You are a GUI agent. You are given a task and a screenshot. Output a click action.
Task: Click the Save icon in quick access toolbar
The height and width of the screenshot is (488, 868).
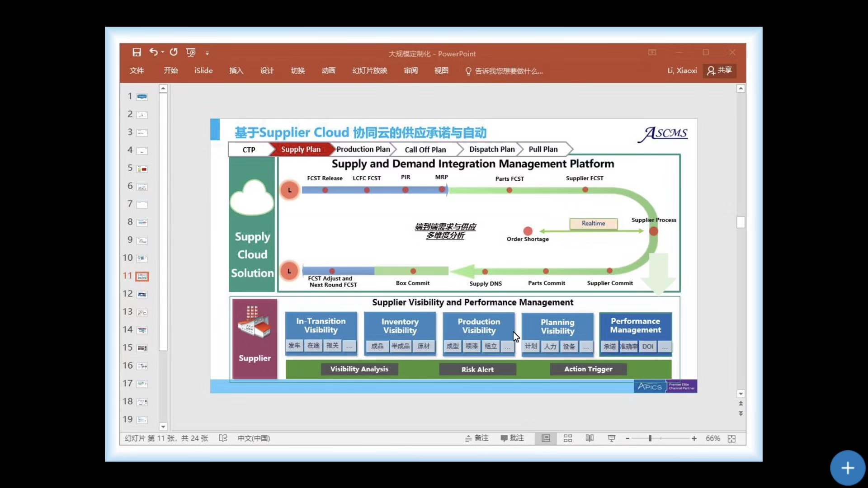pos(137,52)
